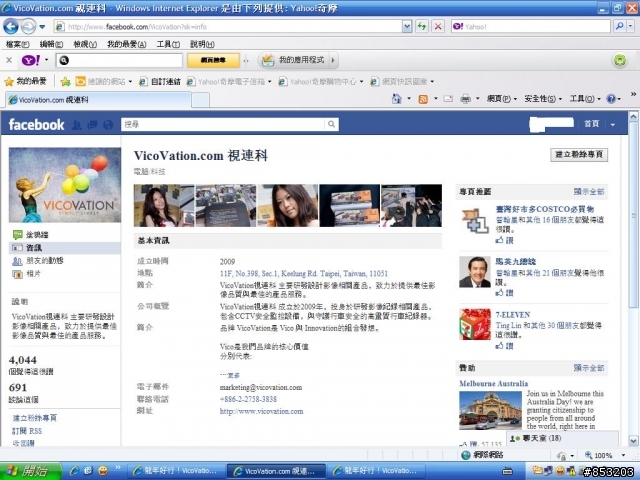The width and height of the screenshot is (640, 480).
Task: Click the purple Yahoo! logo icon
Action: (31, 60)
